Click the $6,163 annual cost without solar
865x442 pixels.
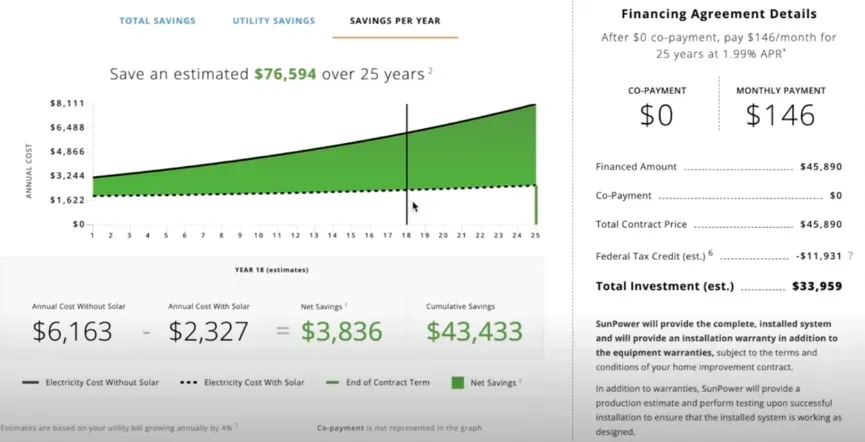coord(72,331)
